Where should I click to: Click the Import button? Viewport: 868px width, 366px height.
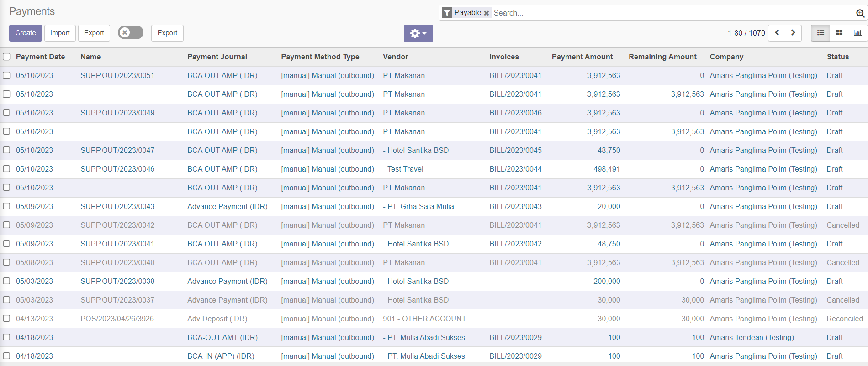tap(60, 33)
